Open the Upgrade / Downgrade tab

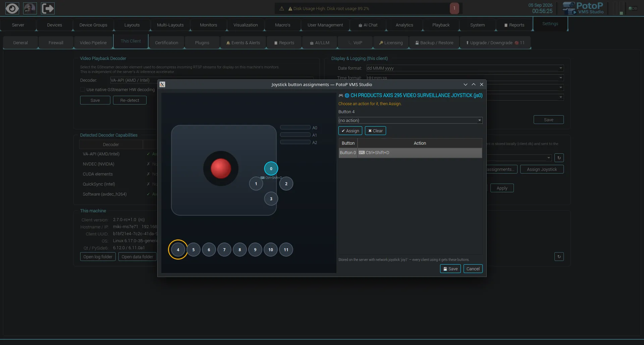[495, 43]
